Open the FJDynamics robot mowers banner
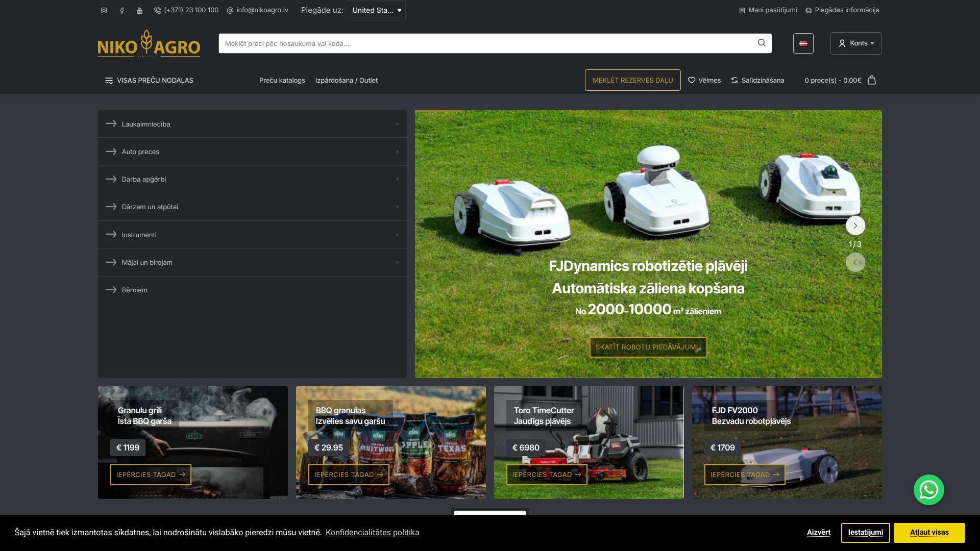This screenshot has width=980, height=551. [x=648, y=244]
